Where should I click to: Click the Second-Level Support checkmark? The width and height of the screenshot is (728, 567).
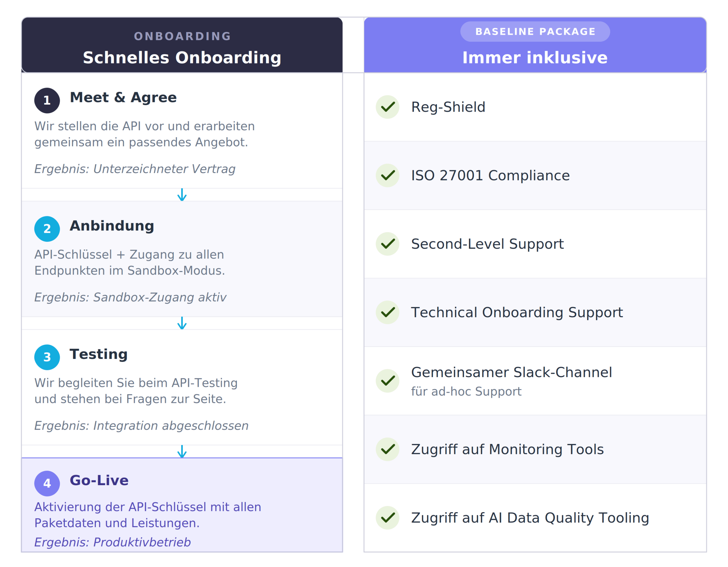387,244
